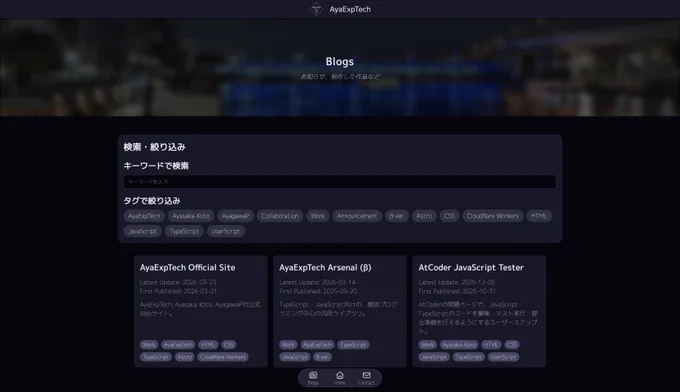Filter by AyaExpTech tag
Screen dimensions: 680x392
click(x=144, y=216)
